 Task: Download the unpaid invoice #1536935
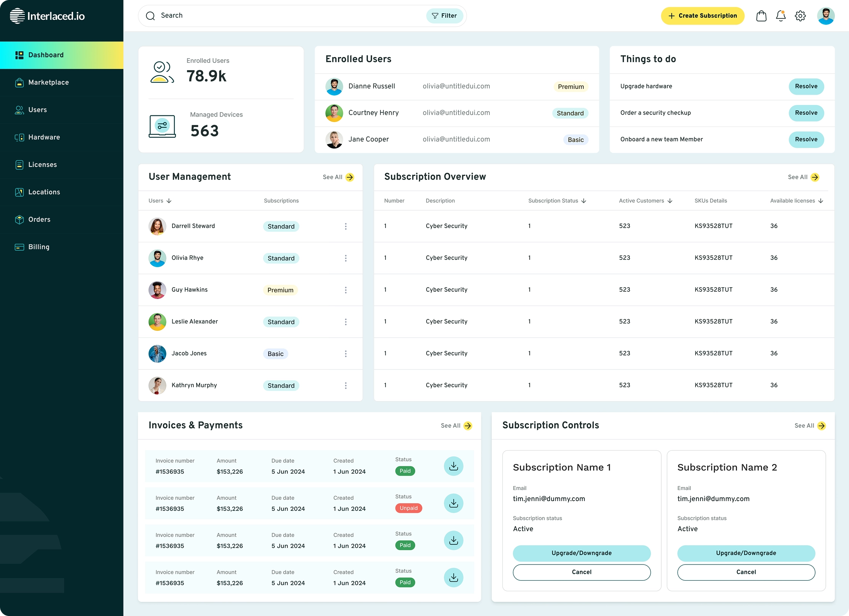[x=453, y=503]
